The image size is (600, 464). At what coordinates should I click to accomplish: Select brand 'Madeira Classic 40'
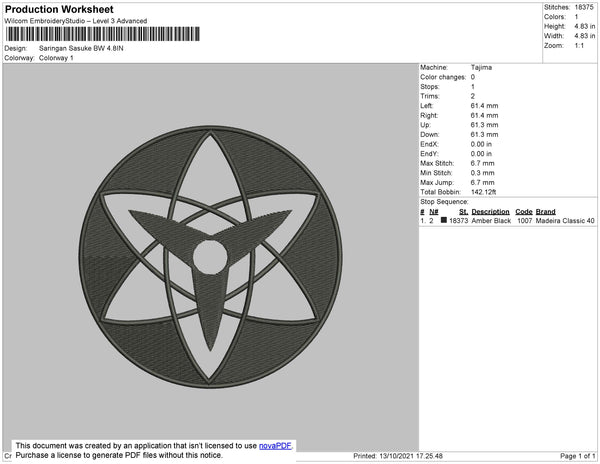coord(565,221)
